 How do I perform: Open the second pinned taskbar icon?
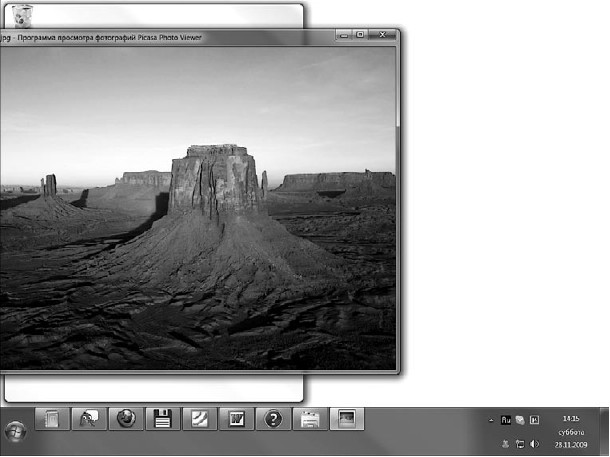coord(89,420)
